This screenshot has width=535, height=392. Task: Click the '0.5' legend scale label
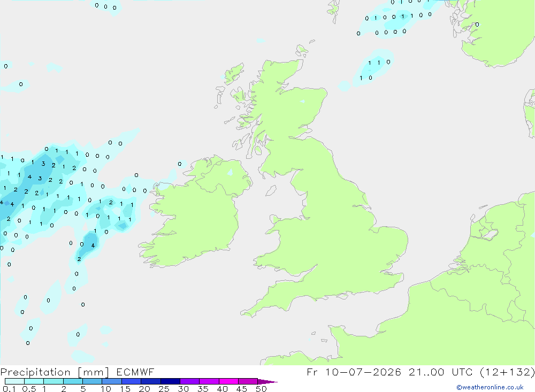pyautogui.click(x=29, y=389)
